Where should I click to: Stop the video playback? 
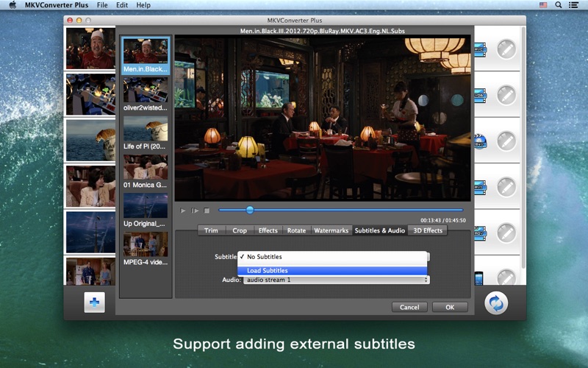pyautogui.click(x=207, y=210)
